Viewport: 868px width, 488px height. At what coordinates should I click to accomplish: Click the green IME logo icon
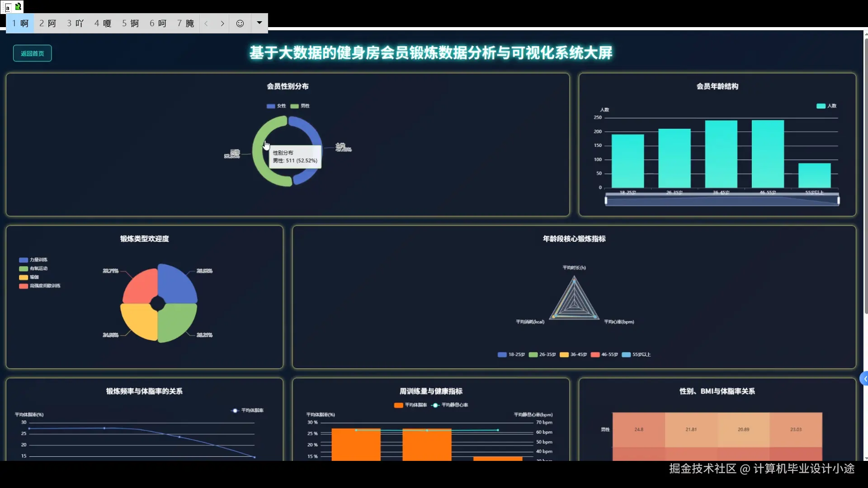(18, 6)
